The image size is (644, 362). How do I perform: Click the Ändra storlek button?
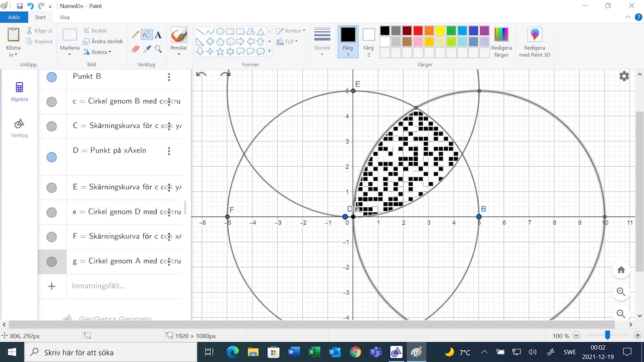(x=103, y=41)
